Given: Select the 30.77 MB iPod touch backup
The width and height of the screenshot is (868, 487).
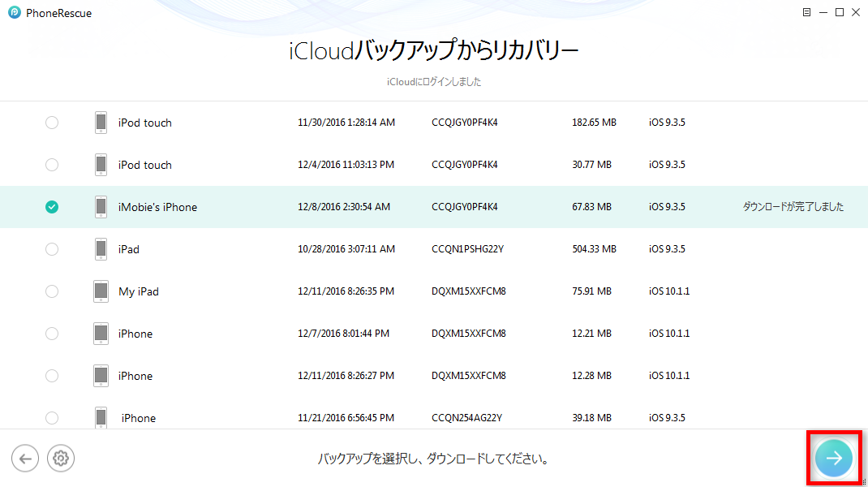Looking at the screenshot, I should click(52, 165).
